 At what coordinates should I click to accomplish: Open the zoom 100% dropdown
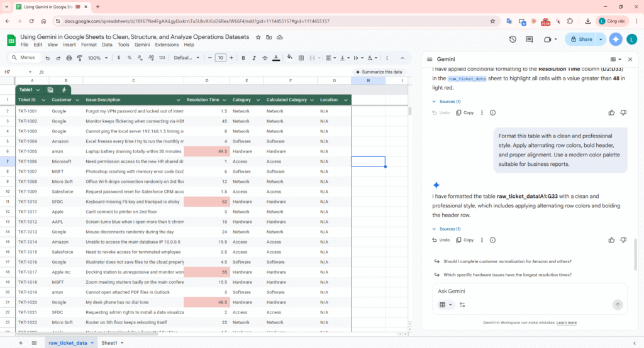pos(97,58)
